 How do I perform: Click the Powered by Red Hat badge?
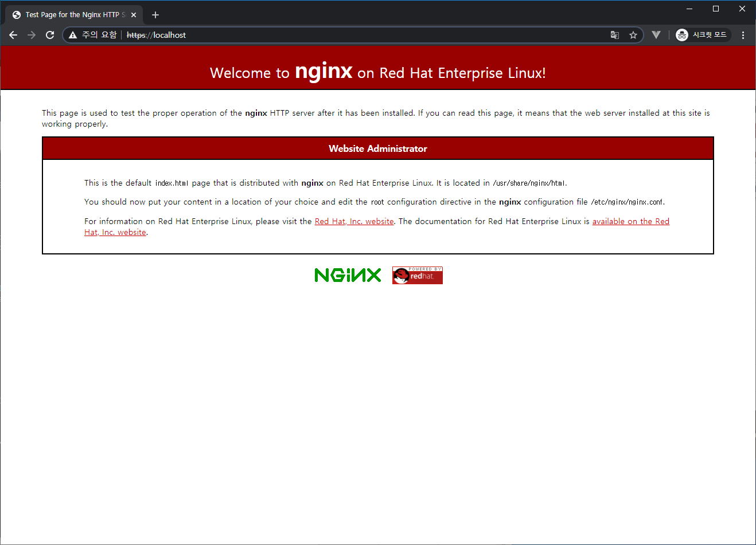[x=418, y=275]
